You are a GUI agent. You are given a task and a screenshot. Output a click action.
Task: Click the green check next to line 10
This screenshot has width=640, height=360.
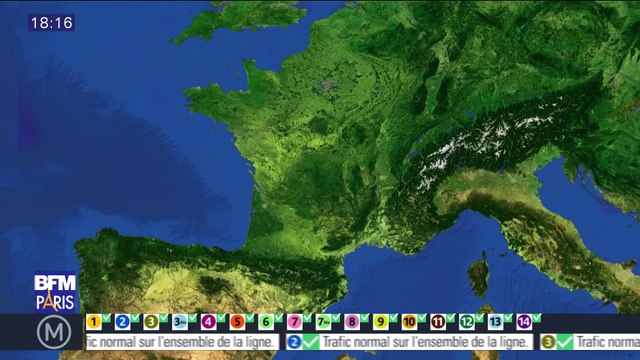click(422, 318)
